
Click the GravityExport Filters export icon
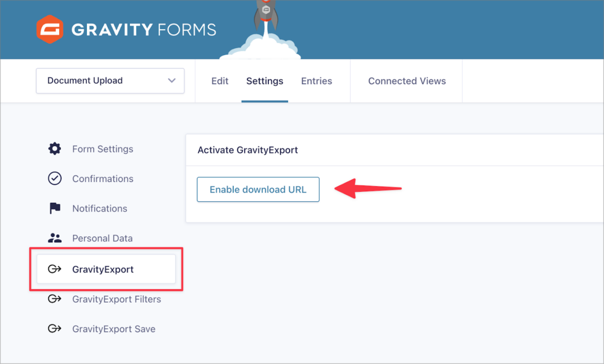[54, 299]
